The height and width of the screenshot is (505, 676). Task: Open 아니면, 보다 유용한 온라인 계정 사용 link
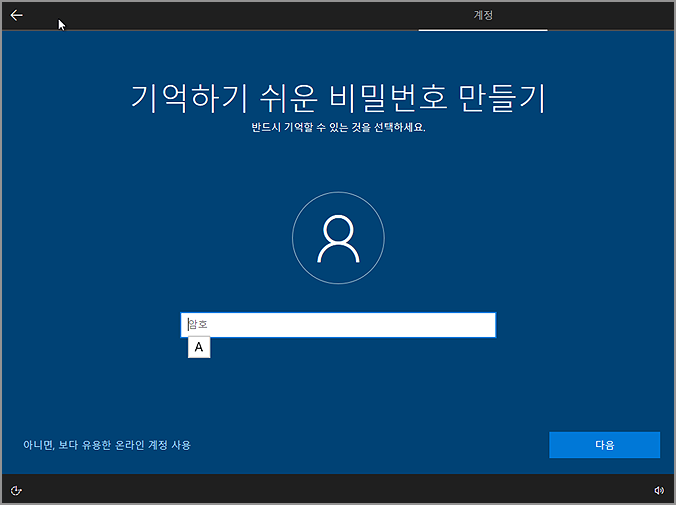(x=107, y=445)
